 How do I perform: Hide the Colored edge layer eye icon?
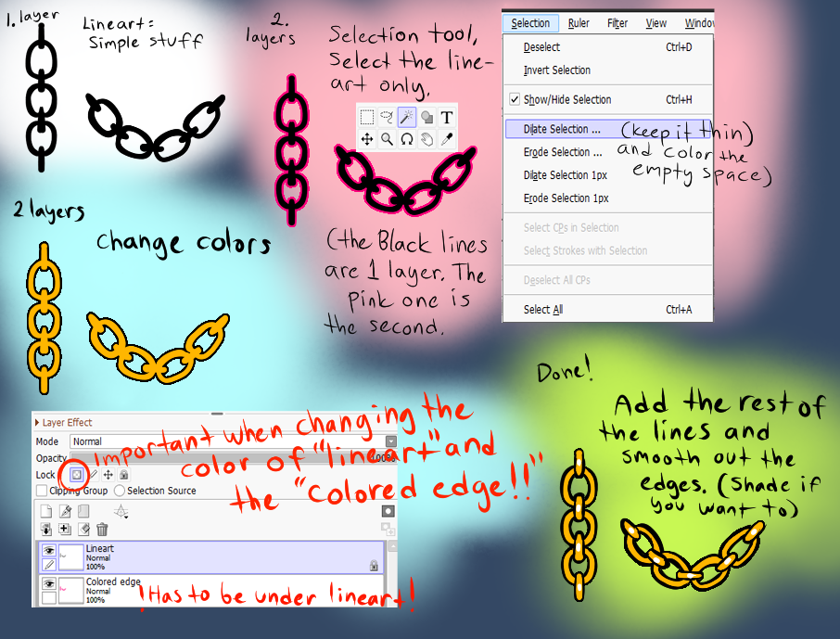(49, 583)
